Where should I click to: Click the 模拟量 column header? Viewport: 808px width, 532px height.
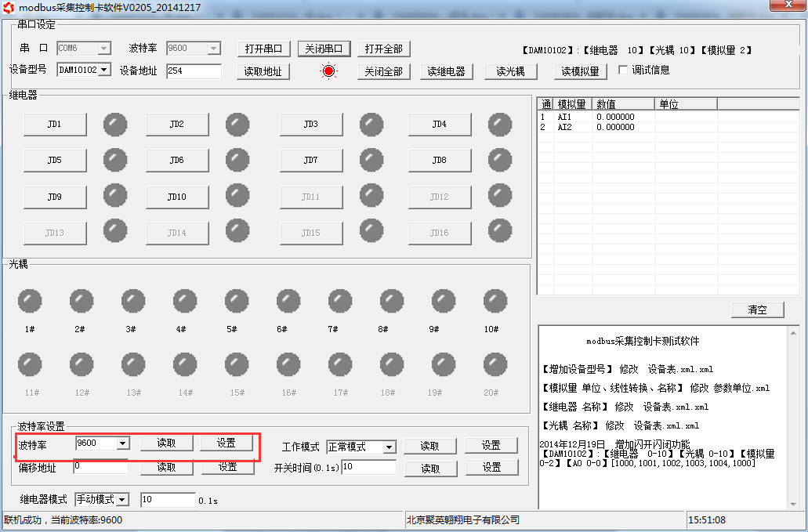pos(572,103)
